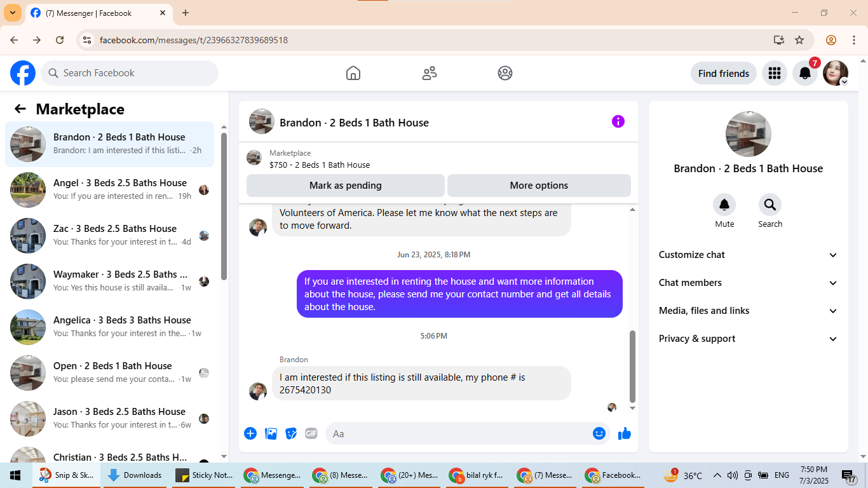The width and height of the screenshot is (868, 488).
Task: Expand the Chat members section
Action: point(749,283)
